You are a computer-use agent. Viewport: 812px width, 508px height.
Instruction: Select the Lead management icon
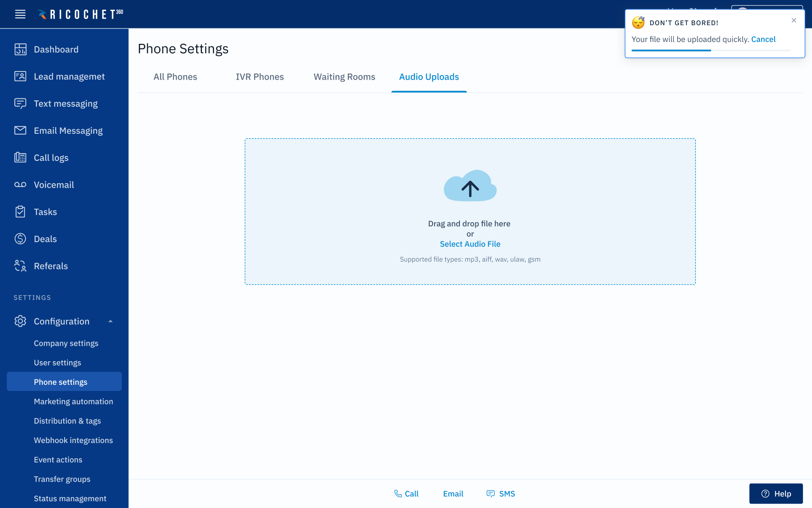pos(20,76)
